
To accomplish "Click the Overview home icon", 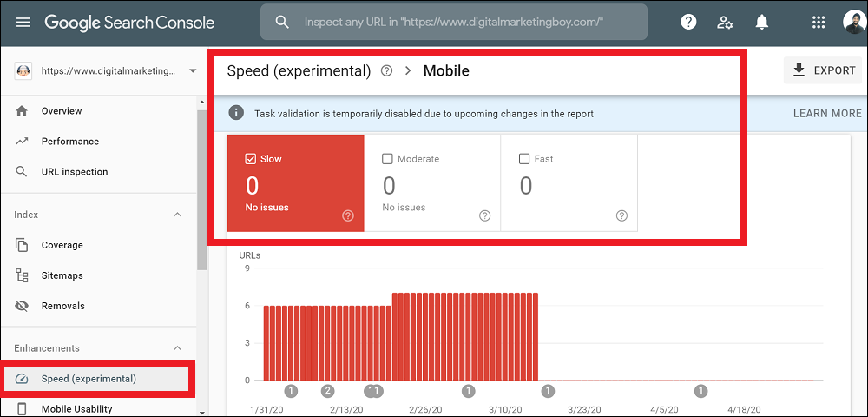I will (22, 110).
